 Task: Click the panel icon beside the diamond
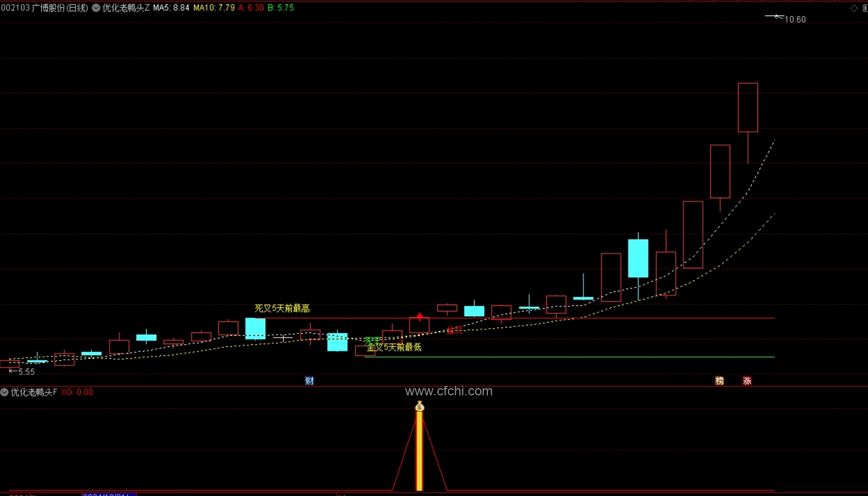tap(865, 8)
